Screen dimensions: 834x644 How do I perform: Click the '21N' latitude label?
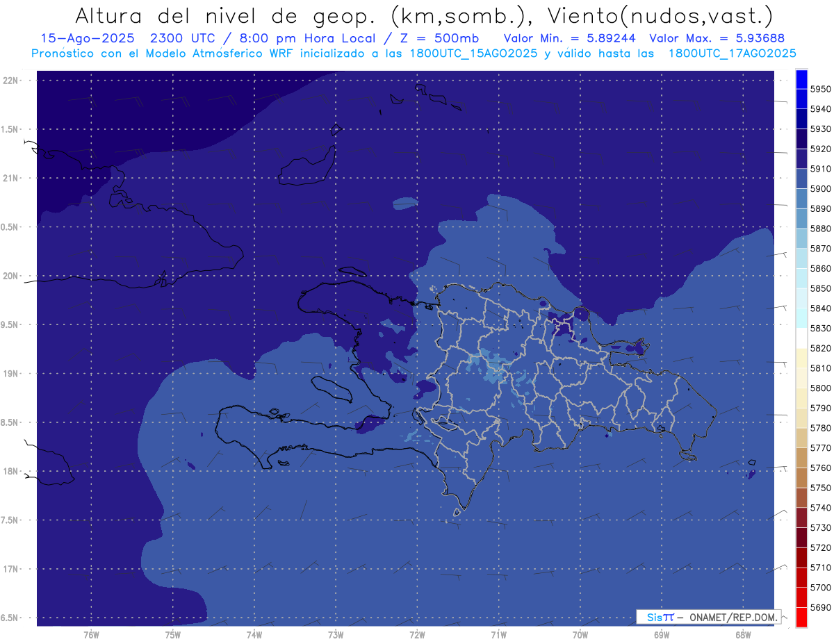coord(11,178)
